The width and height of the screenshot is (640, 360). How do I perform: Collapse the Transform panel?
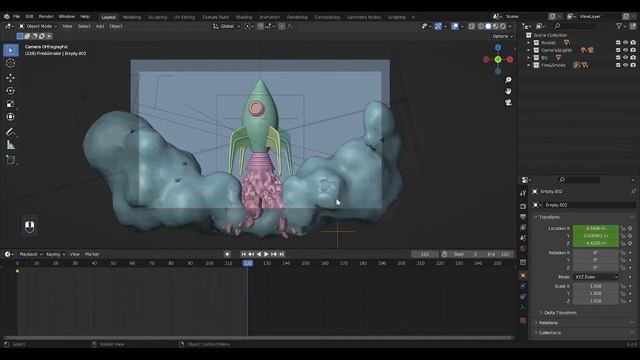click(549, 217)
